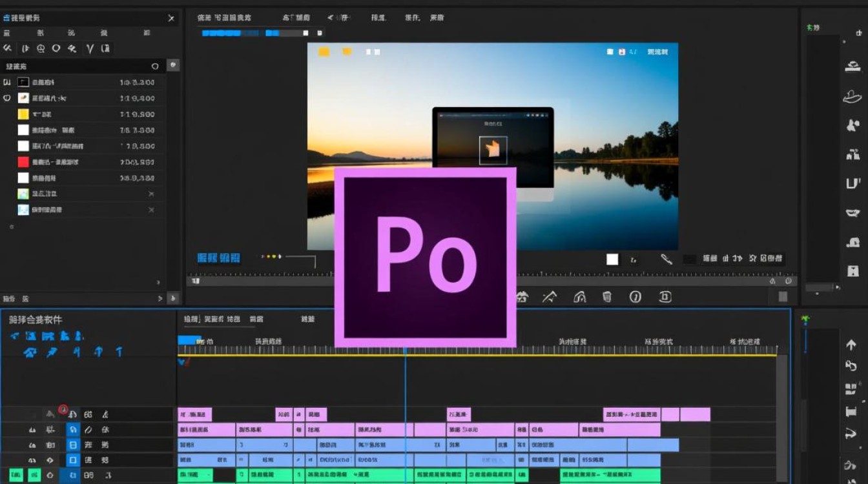Click the white square button below the preview

tap(612, 259)
